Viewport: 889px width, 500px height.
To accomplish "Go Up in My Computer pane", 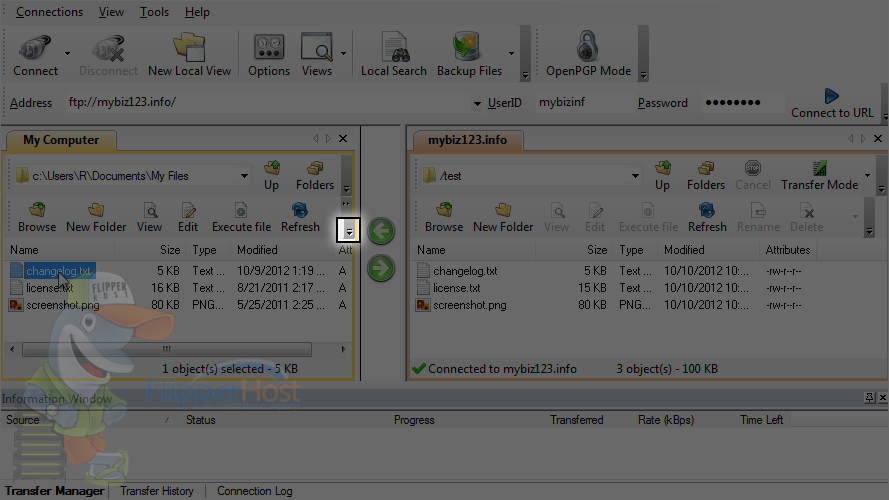I will [x=272, y=176].
